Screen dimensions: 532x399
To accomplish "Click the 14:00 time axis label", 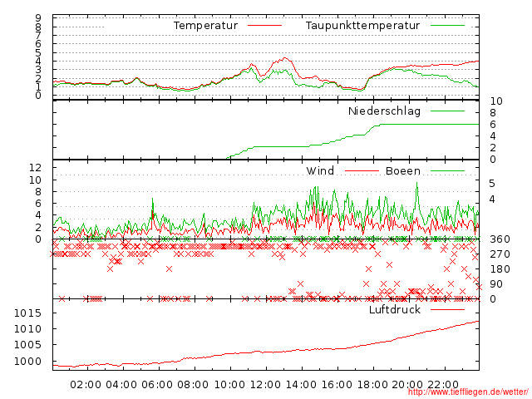I will (301, 385).
